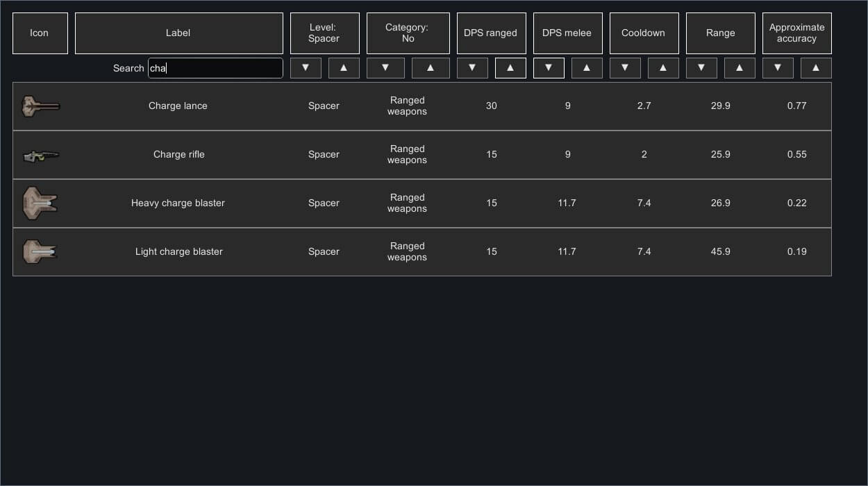This screenshot has height=486, width=868.
Task: Click the Cooldown column header
Action: [644, 33]
